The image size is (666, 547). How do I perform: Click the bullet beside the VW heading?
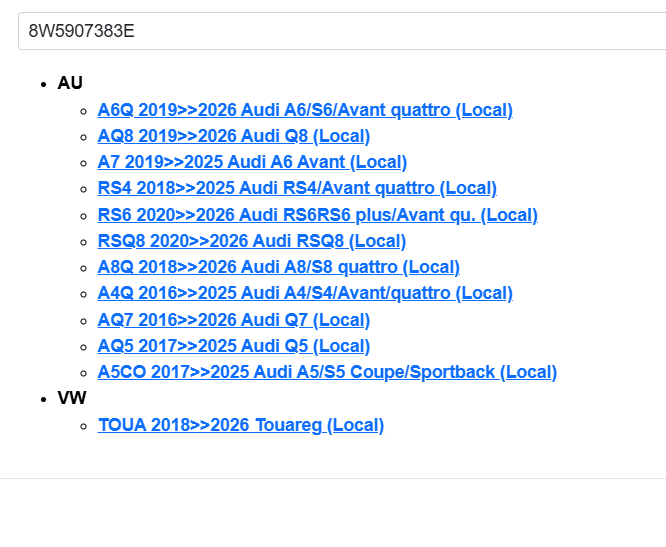click(x=44, y=399)
